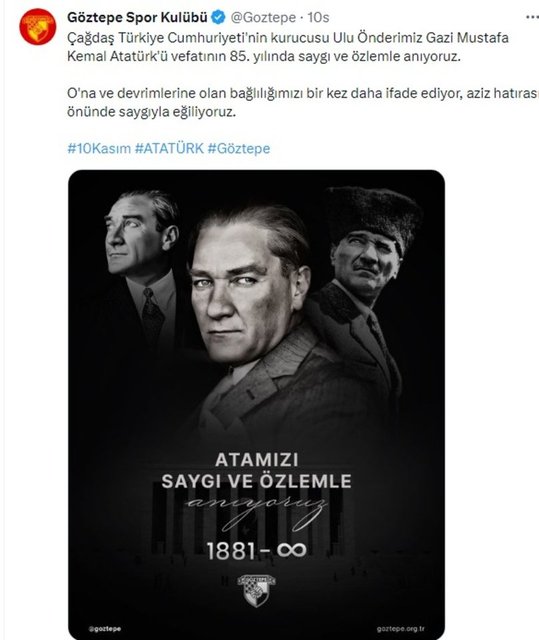Open the tweet's three-dot more menu

click(x=532, y=17)
